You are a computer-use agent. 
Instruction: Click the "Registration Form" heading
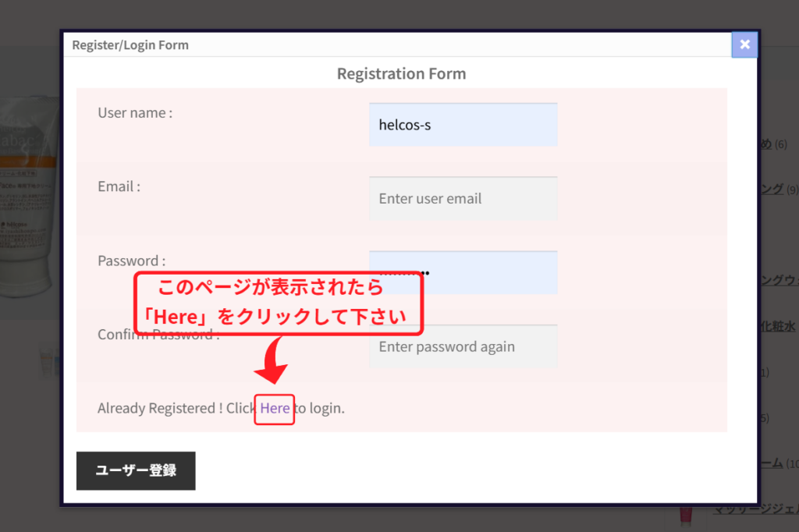401,74
